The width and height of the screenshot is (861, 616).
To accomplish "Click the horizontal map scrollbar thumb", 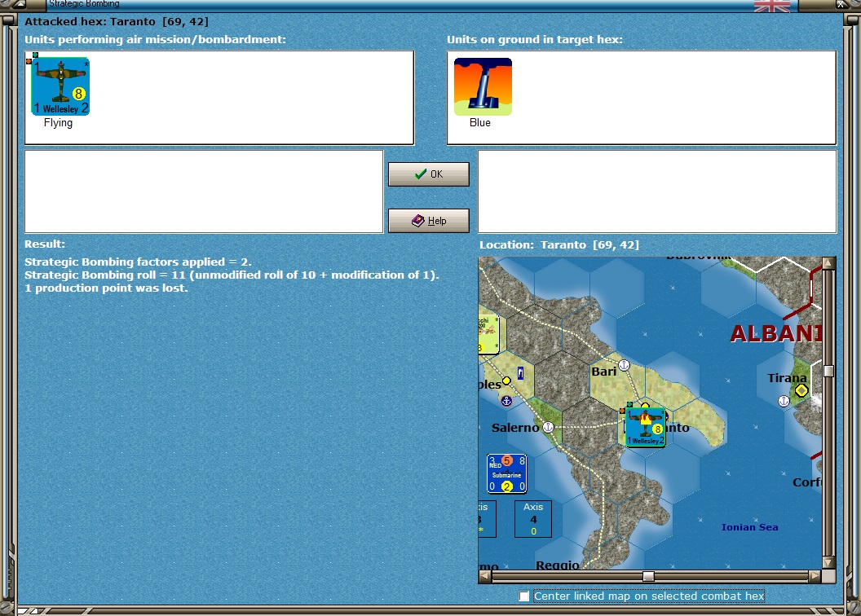I will pyautogui.click(x=648, y=576).
